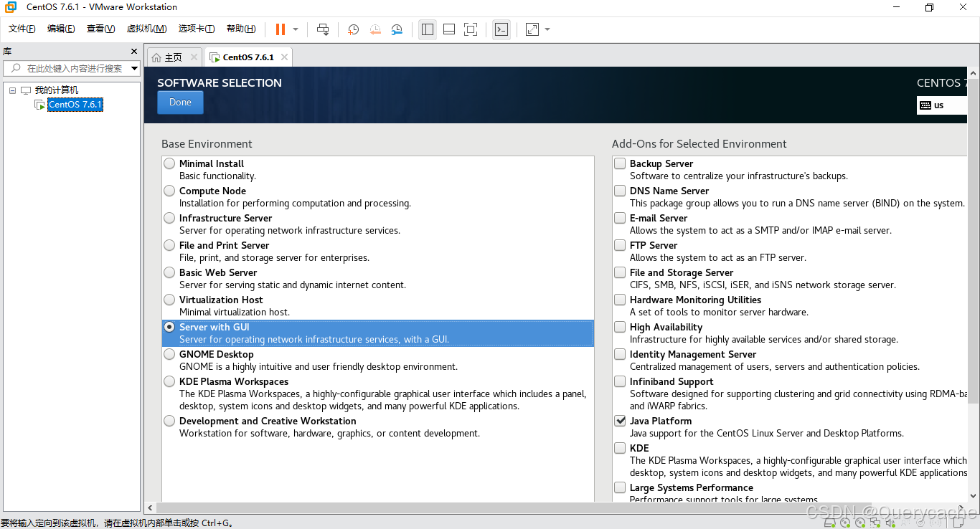
Task: Click the sound card status icon
Action: pyautogui.click(x=890, y=523)
